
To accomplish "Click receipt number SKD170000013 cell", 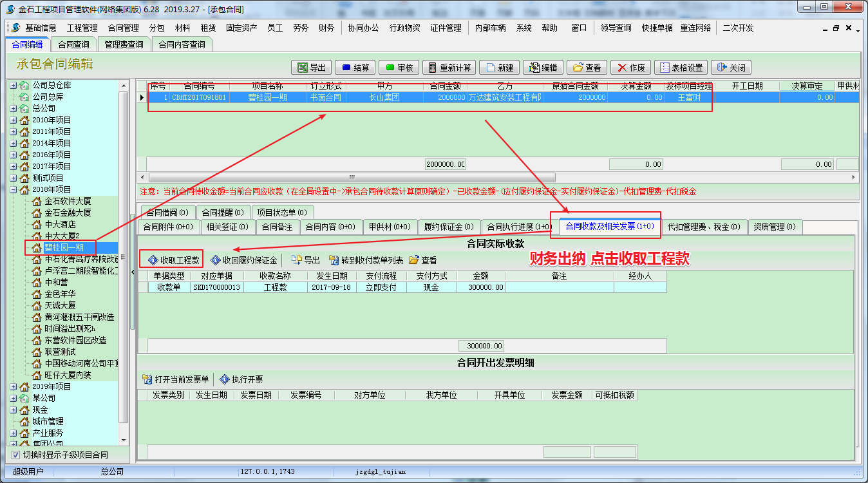I will 217,287.
